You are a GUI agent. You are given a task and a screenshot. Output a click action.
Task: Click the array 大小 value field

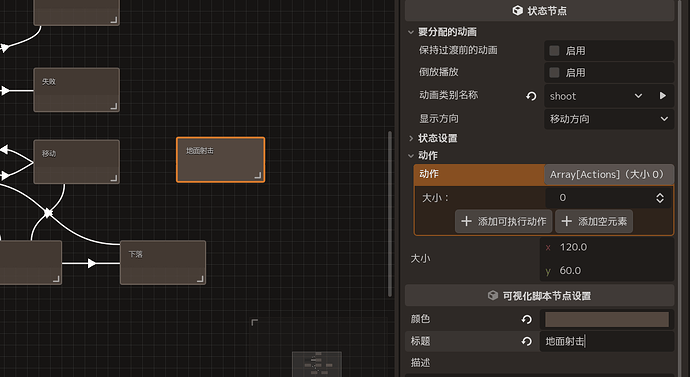[609, 198]
